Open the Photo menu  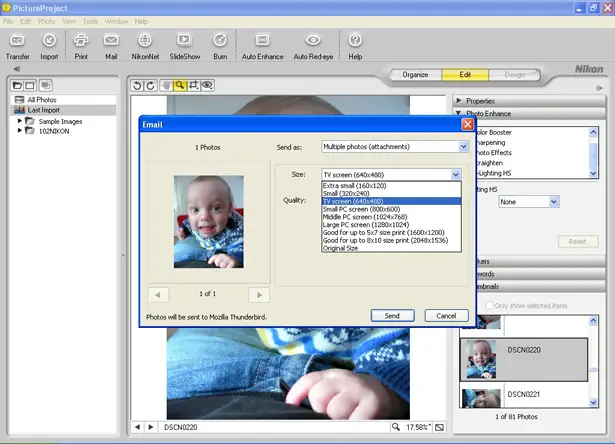47,21
